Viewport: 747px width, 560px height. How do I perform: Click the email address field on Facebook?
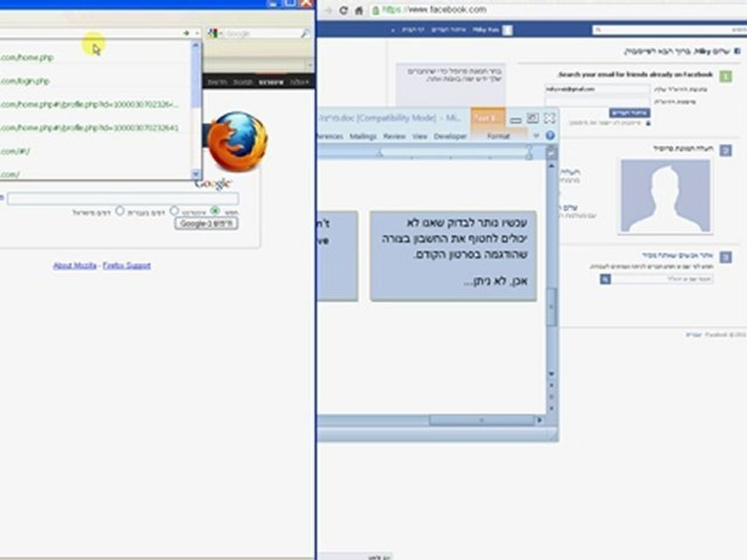coord(597,89)
